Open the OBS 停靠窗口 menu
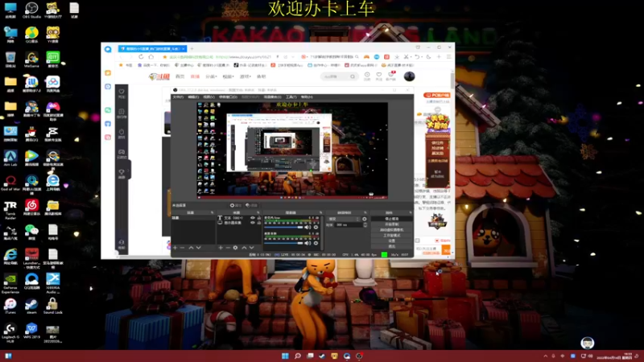Screen dimensions: 644x362 pos(229,97)
